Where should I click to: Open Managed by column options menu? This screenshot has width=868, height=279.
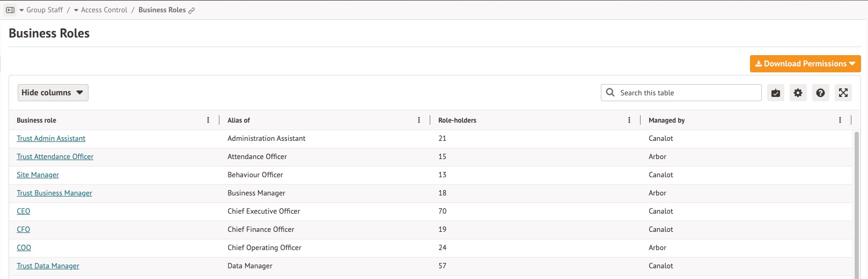(840, 120)
